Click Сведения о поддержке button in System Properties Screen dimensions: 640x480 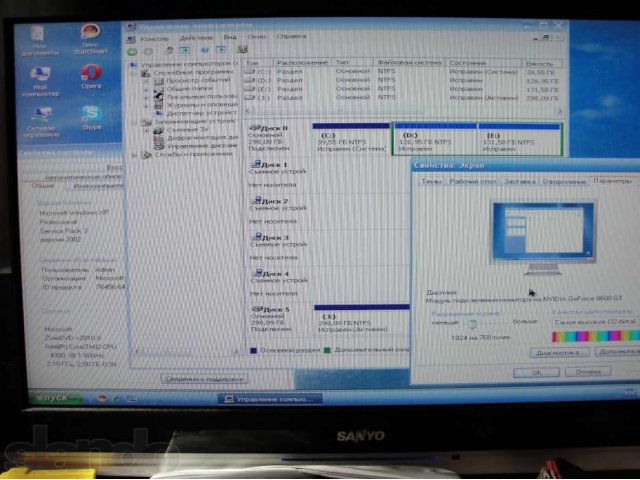point(204,379)
